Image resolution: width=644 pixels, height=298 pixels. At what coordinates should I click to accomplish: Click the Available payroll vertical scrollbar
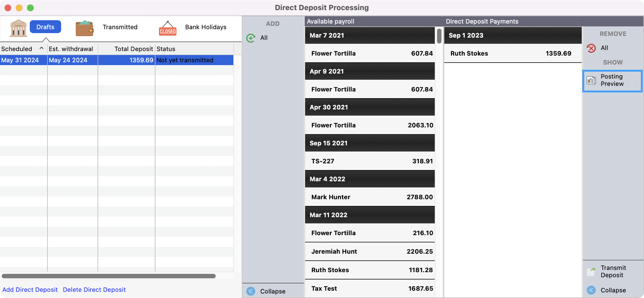pos(439,36)
